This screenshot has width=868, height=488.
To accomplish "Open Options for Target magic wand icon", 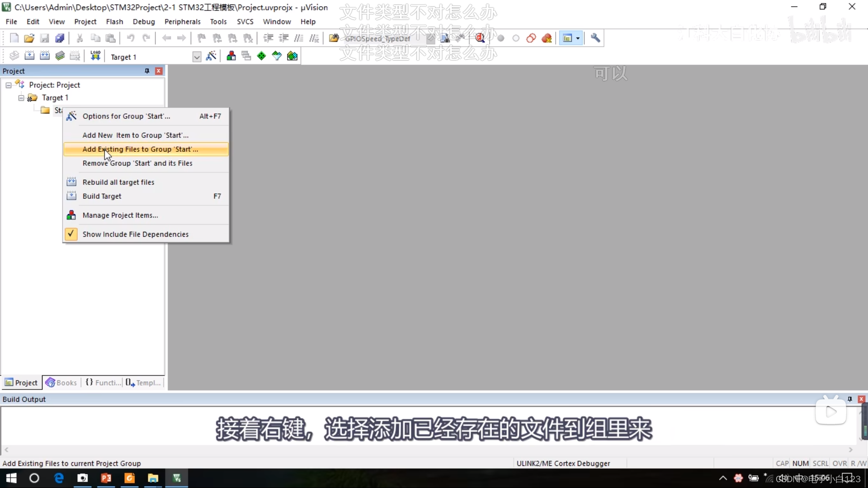I will click(211, 56).
